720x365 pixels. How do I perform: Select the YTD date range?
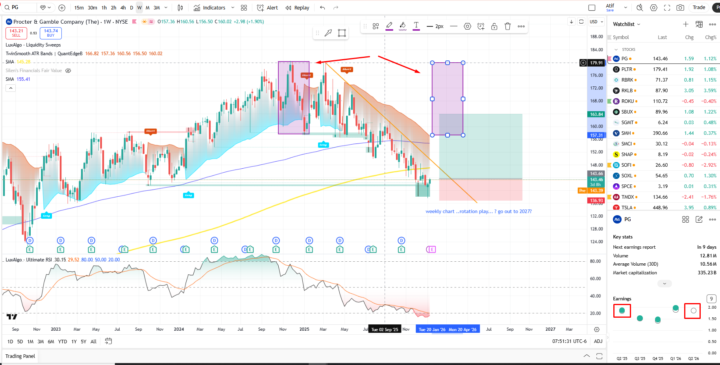(x=63, y=341)
